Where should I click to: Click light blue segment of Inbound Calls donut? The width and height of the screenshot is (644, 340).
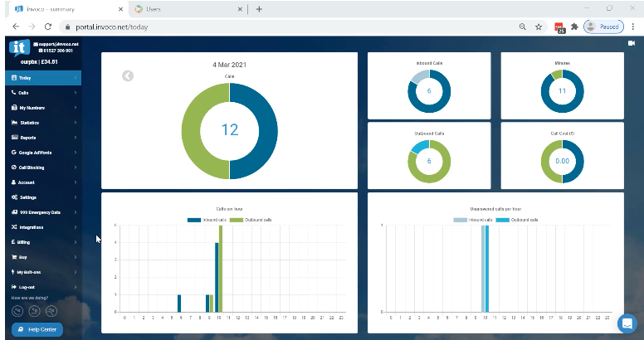click(x=420, y=75)
